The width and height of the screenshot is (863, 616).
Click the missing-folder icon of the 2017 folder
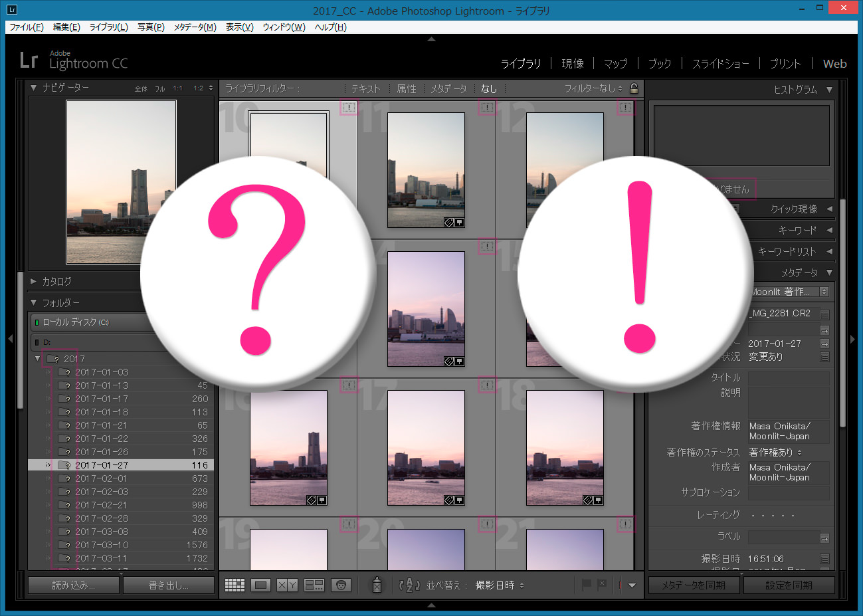pyautogui.click(x=52, y=359)
